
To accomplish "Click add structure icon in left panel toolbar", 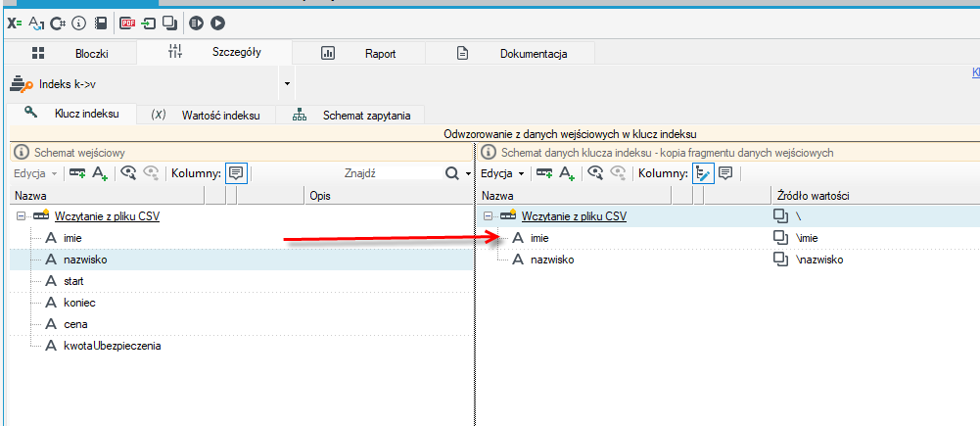I will tap(78, 173).
